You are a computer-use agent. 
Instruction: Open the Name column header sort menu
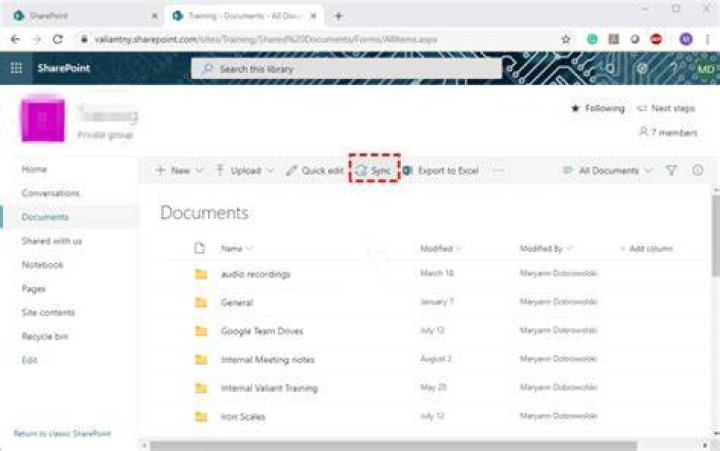(236, 248)
